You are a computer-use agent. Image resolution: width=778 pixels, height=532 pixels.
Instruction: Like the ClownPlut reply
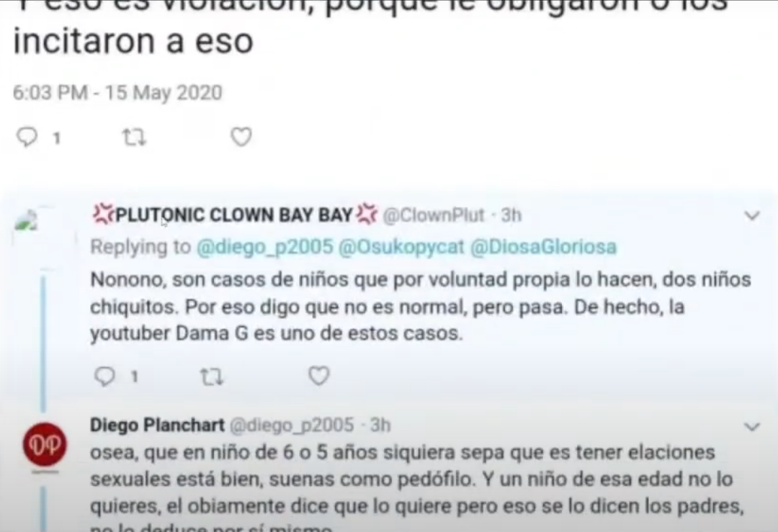click(x=318, y=377)
